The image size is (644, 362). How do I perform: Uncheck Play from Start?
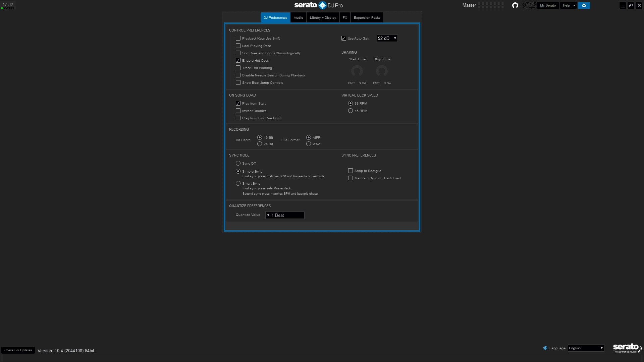coord(238,104)
